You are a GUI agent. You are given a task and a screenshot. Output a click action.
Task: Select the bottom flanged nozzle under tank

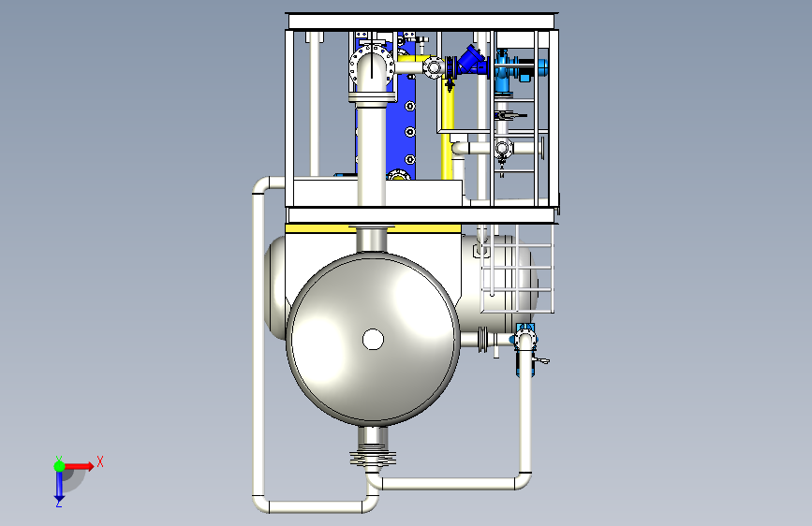point(373,447)
